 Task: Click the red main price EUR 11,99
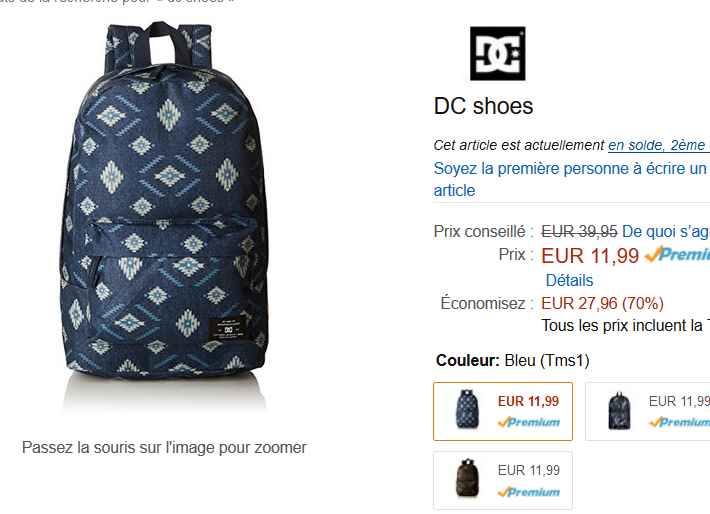tap(590, 255)
